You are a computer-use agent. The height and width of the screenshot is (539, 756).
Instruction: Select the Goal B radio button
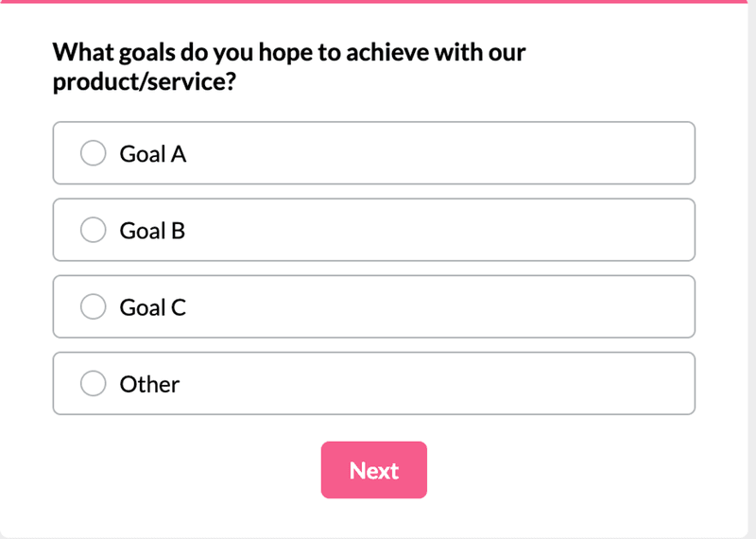point(93,230)
